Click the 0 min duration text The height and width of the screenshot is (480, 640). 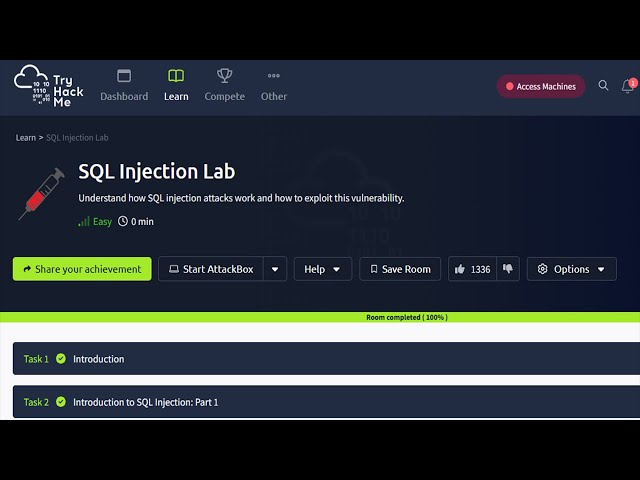142,222
